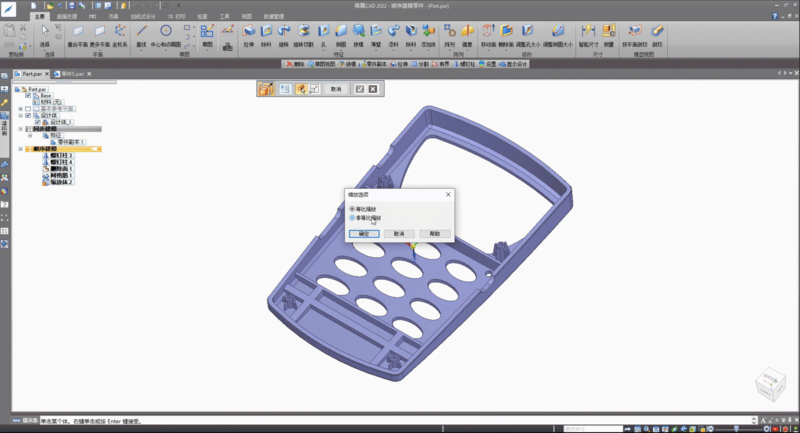
Task: Collapse the 同步建模 section in tree
Action: click(x=21, y=129)
